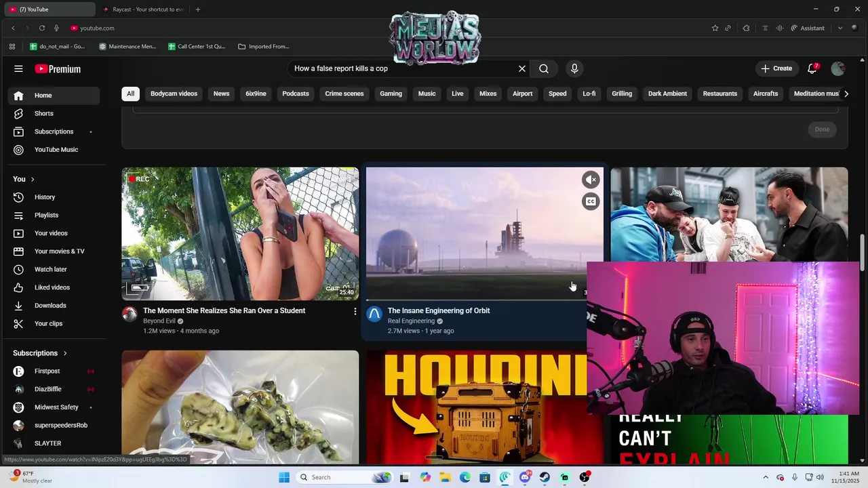Expand the You section chevron
Viewport: 868px width, 488px height.
32,179
